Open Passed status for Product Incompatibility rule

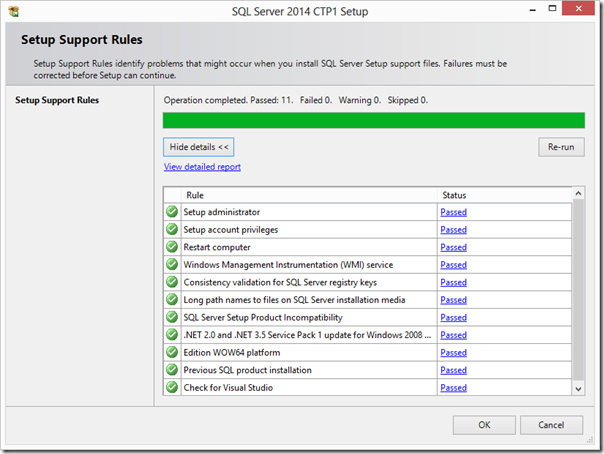453,318
